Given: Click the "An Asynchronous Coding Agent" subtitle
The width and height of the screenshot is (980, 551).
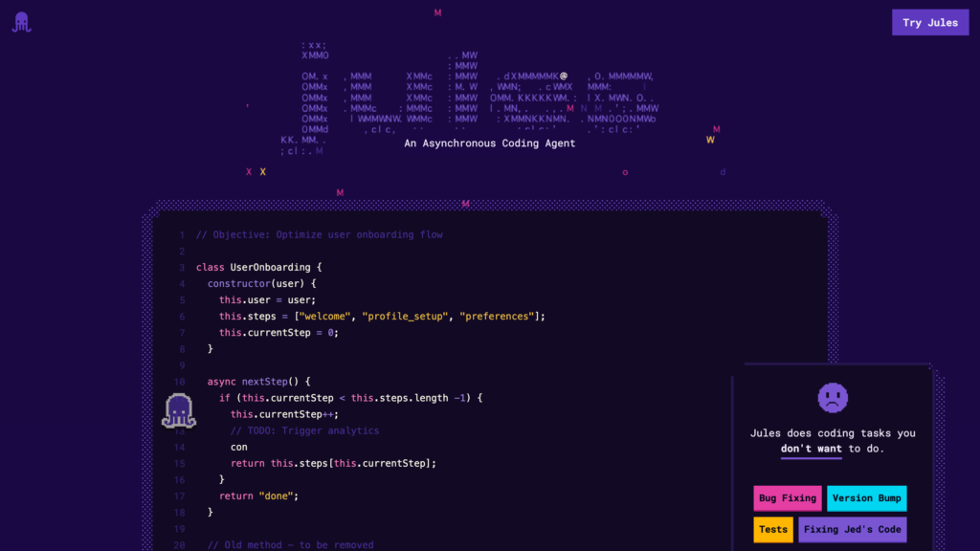Looking at the screenshot, I should click(x=489, y=143).
